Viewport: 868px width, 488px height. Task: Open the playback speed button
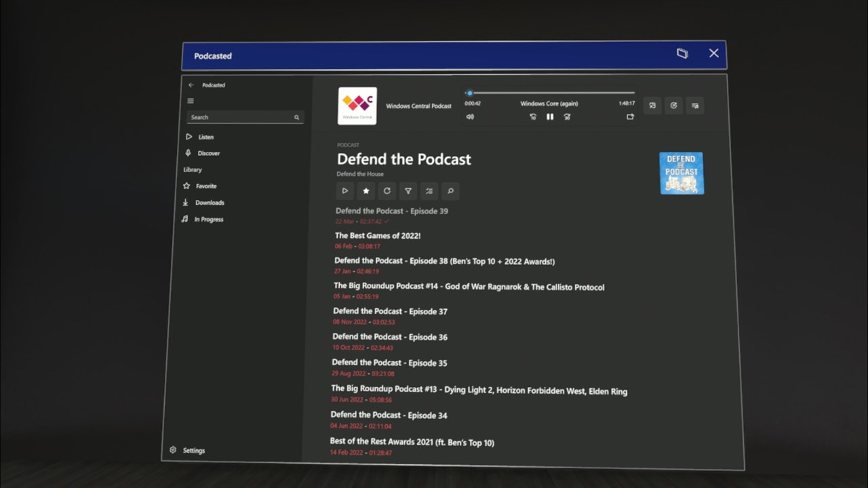pyautogui.click(x=673, y=105)
